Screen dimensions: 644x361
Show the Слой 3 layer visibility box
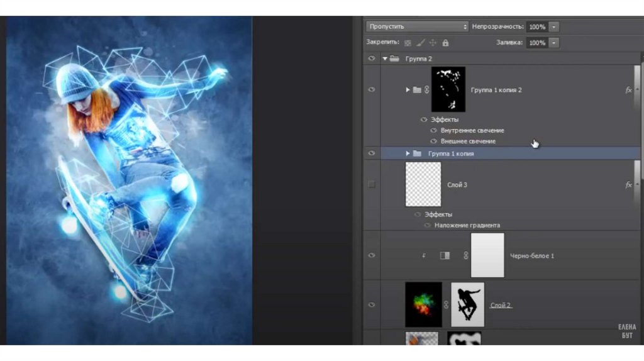click(372, 184)
